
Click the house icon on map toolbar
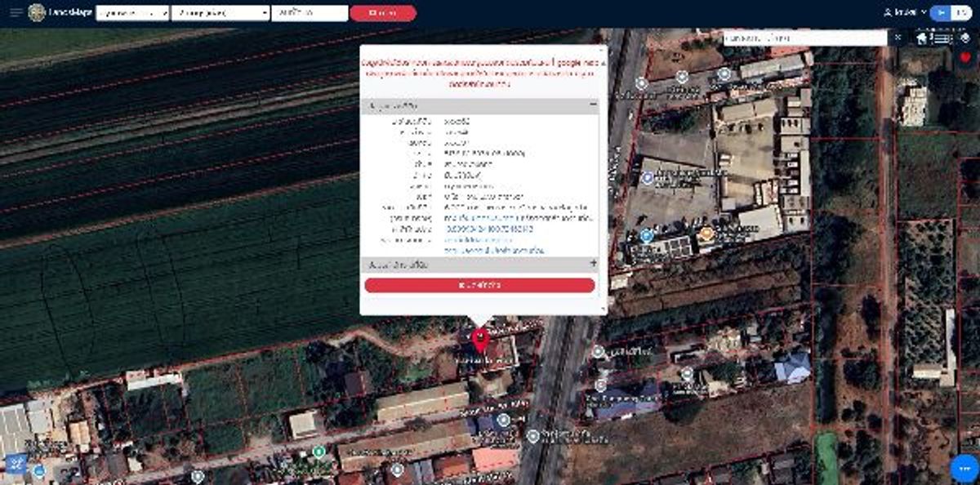point(922,38)
